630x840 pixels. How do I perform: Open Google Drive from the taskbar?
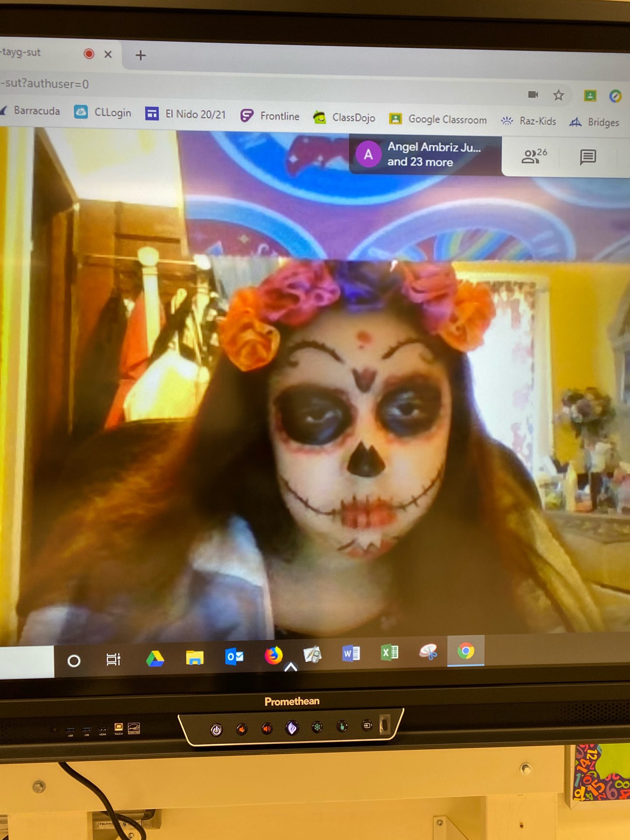coord(155,658)
